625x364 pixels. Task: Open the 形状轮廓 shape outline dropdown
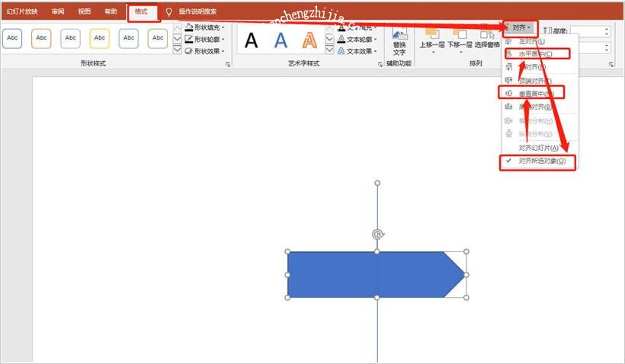coord(205,39)
